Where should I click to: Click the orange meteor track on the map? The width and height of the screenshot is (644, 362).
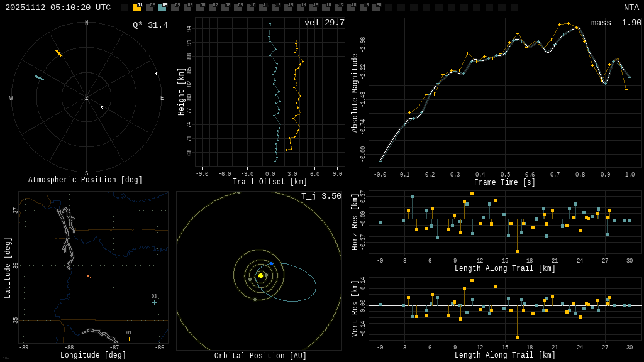pyautogui.click(x=89, y=277)
